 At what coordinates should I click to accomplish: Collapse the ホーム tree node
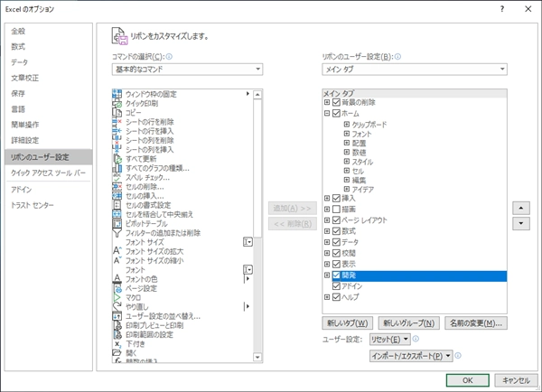[327, 113]
